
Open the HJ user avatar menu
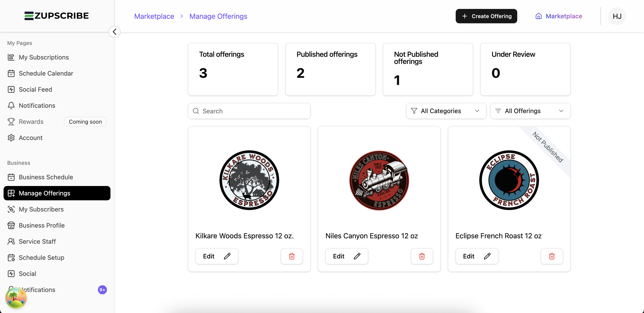tap(617, 16)
